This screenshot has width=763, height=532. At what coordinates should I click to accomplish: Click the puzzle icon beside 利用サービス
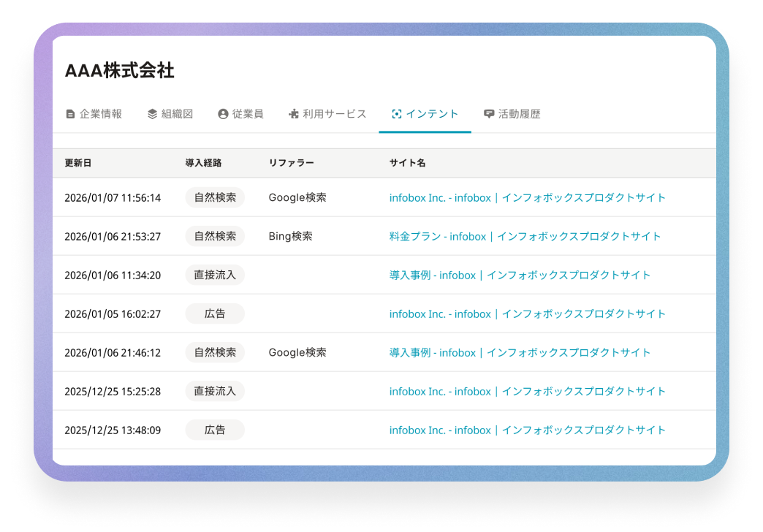tap(294, 114)
